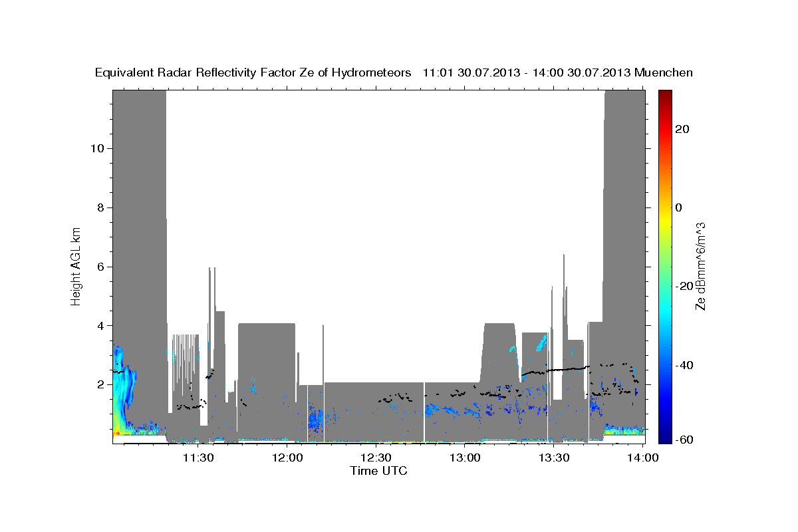Click the height tick label 4
The width and height of the screenshot is (798, 532).
point(100,325)
